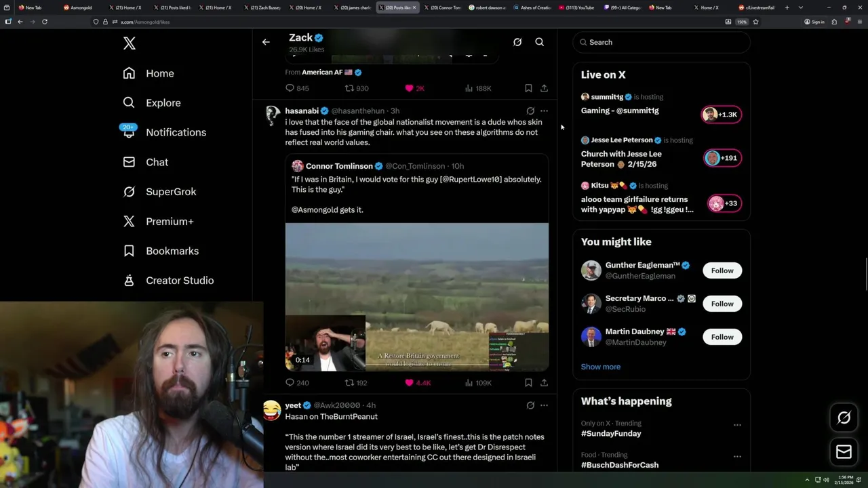Open Connor Tomlinson quoted post author name
The image size is (868, 488).
click(339, 166)
